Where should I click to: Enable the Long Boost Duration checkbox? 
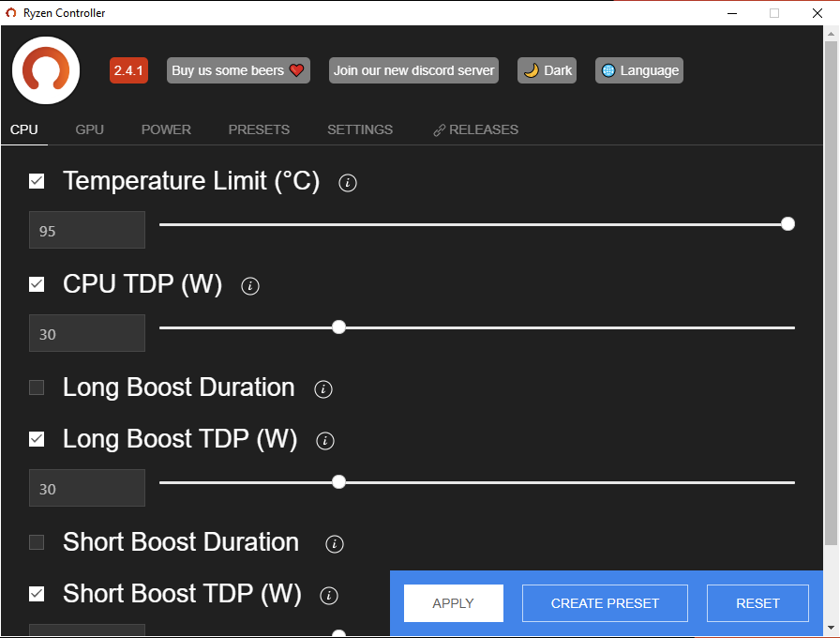[x=37, y=387]
